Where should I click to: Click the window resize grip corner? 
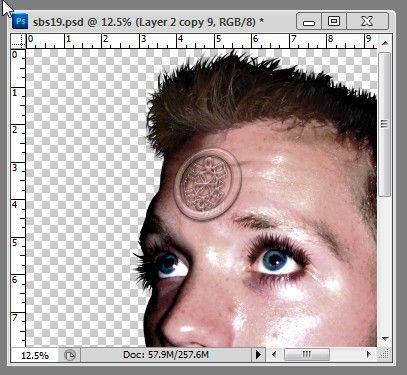click(385, 355)
